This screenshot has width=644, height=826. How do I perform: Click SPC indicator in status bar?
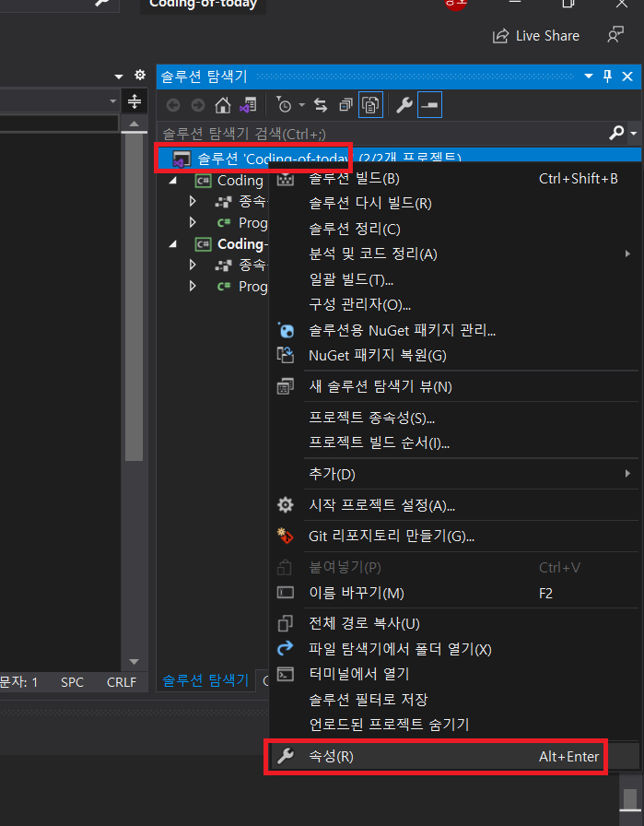[x=72, y=682]
